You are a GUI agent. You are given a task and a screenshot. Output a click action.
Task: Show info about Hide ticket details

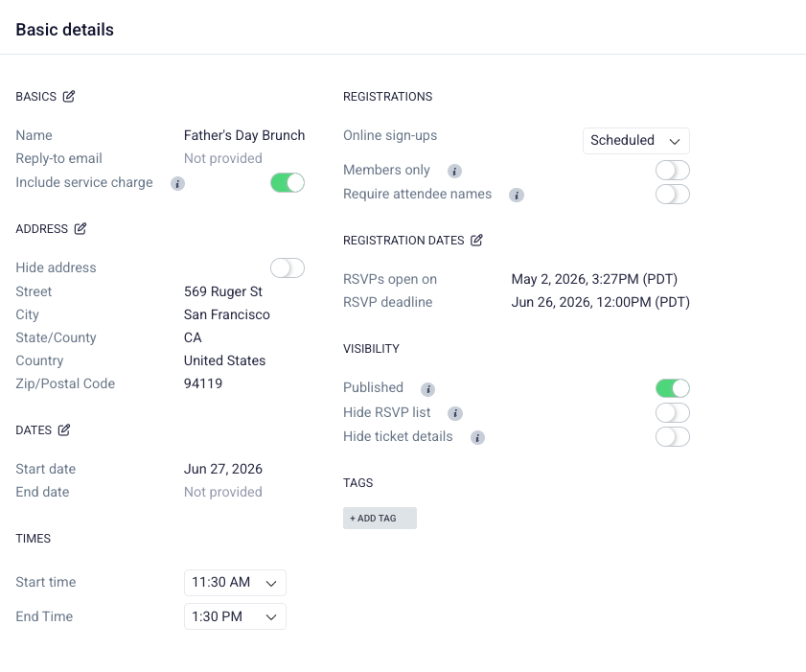tap(477, 437)
